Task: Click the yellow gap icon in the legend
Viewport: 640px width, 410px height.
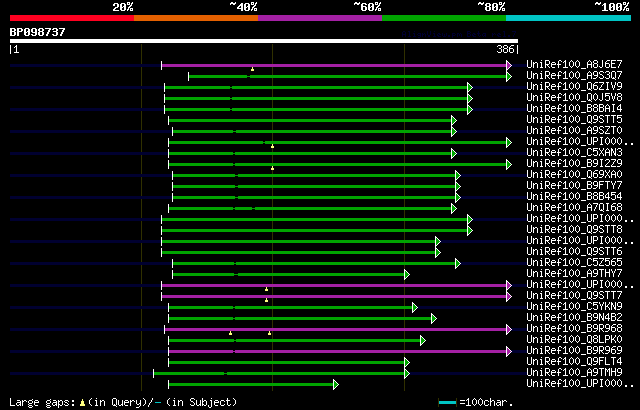Action: click(x=82, y=403)
